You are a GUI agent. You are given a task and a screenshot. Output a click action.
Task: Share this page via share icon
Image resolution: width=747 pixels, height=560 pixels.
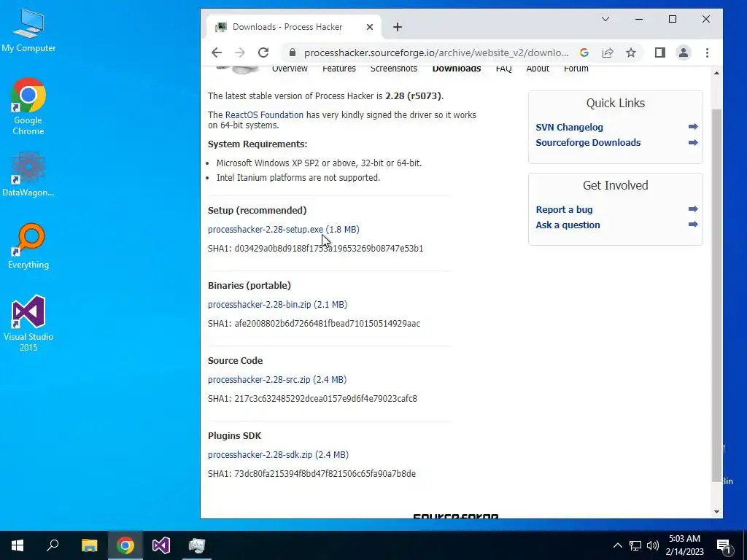[608, 52]
